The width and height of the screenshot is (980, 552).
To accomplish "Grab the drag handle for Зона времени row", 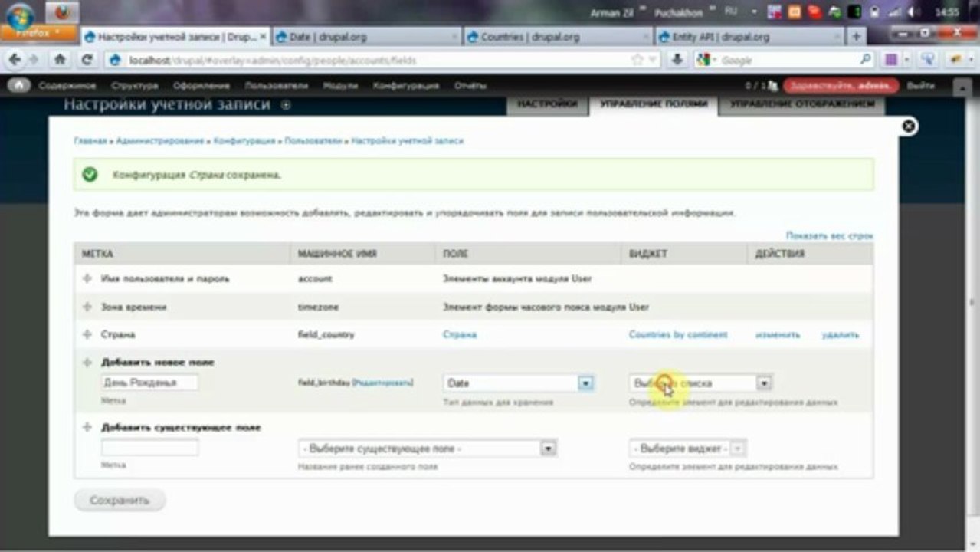I will coord(87,307).
